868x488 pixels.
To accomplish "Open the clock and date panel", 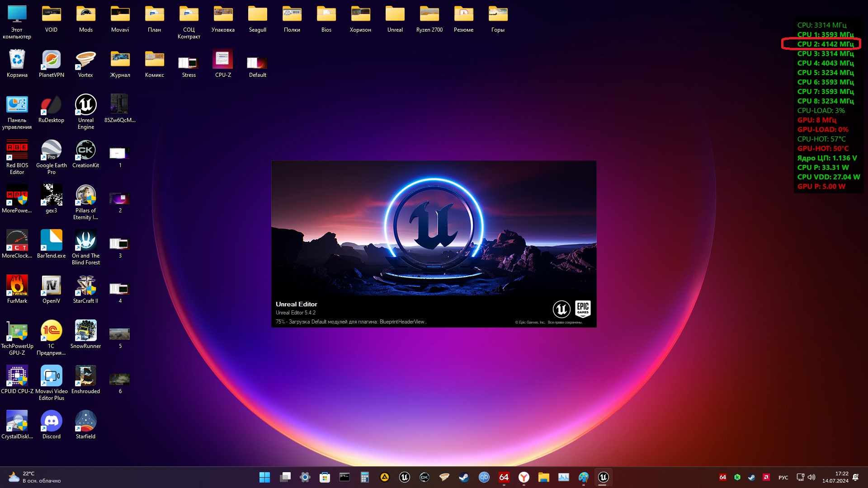I will 835,477.
